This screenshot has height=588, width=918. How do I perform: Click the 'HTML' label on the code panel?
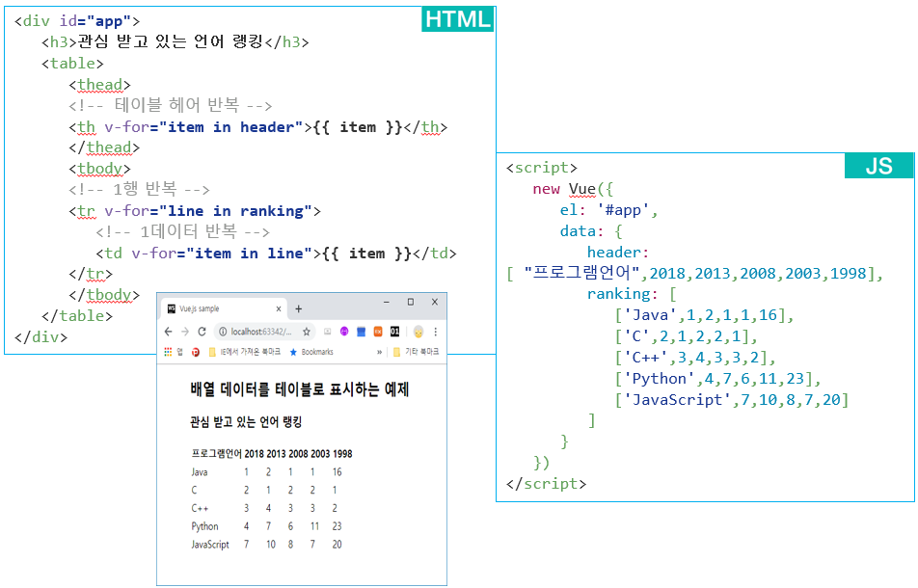pos(458,19)
